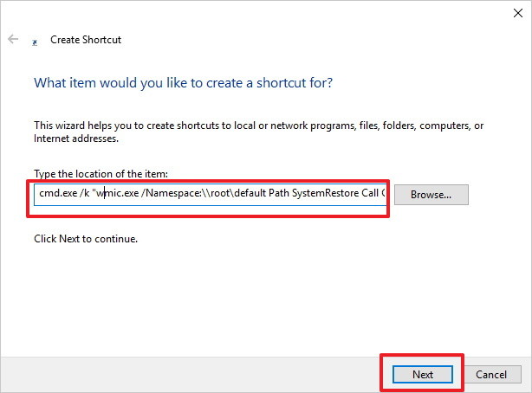Place cursor on 'cmd.exe' in location field

[x=55, y=194]
